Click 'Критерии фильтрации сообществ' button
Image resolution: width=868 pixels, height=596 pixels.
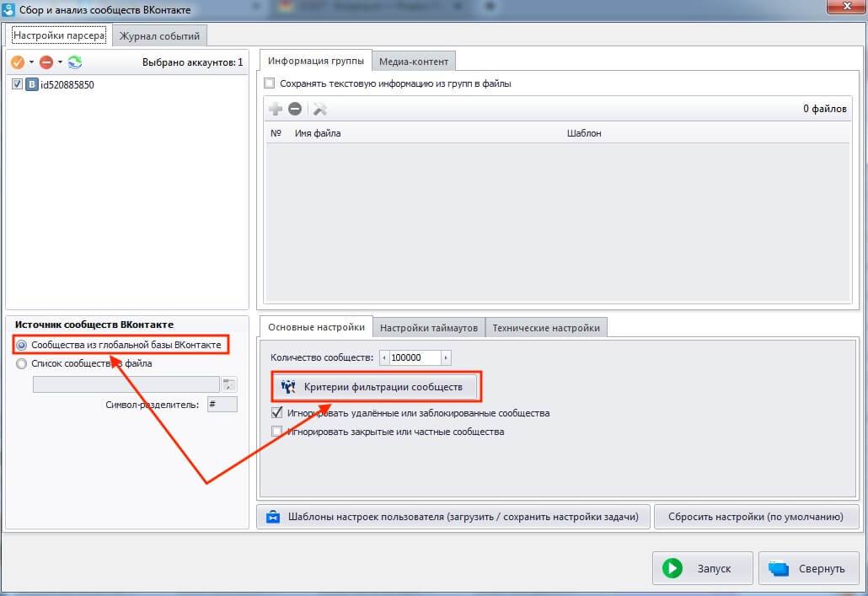(x=375, y=387)
